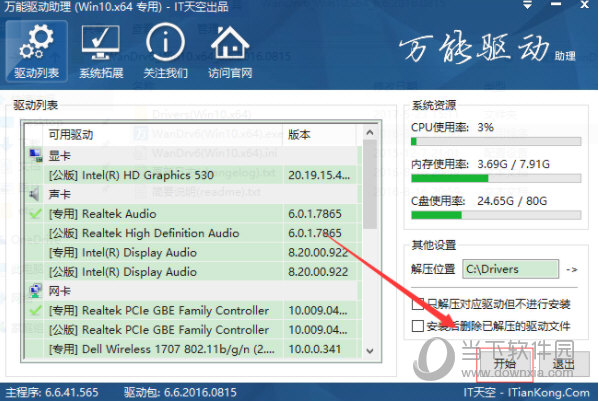Click the driver list scroll up arrow

370,132
